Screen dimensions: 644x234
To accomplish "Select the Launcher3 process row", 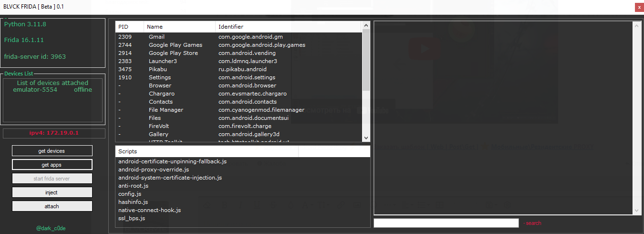I will [239, 61].
